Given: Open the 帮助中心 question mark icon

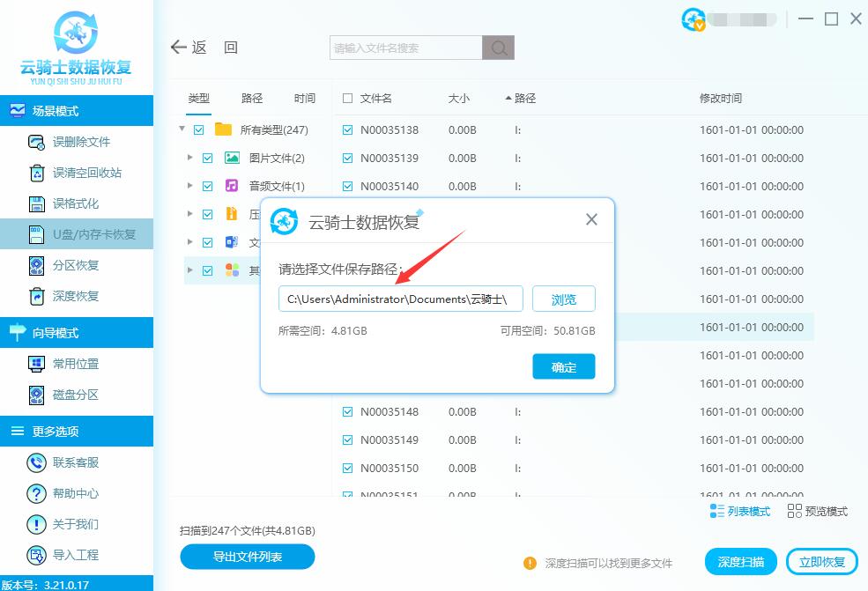Looking at the screenshot, I should [36, 493].
